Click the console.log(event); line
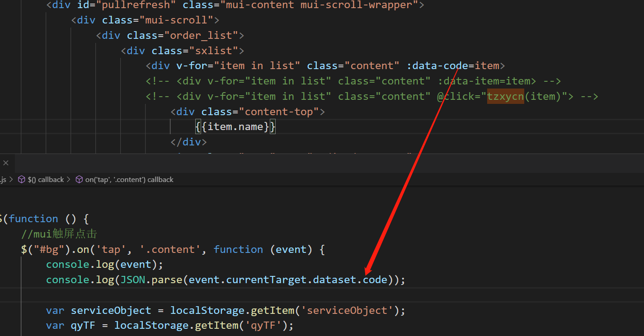Screen dimensions: 644x336 coord(104,265)
